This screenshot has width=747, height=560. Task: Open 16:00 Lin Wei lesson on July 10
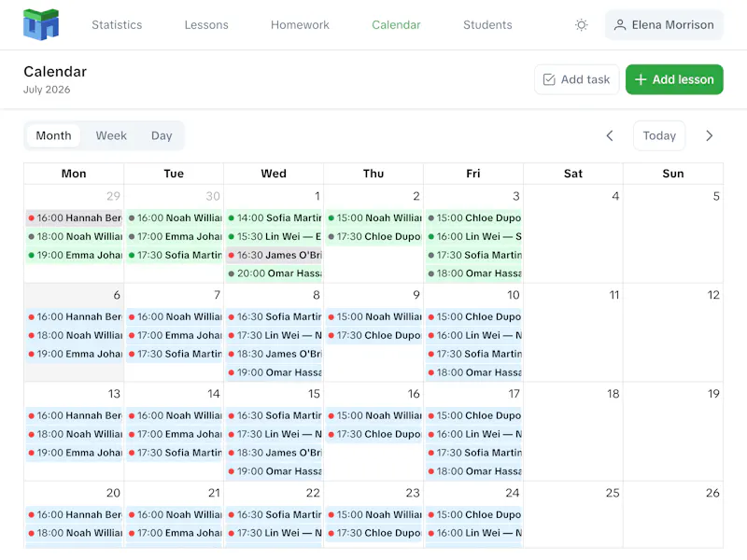coord(474,335)
